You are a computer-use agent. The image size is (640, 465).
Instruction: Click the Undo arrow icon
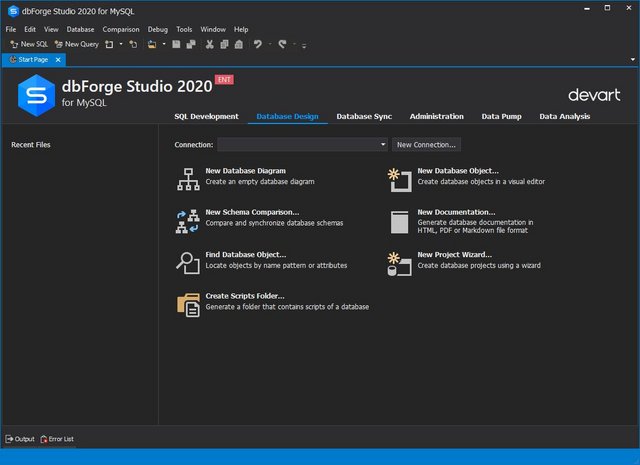[258, 44]
